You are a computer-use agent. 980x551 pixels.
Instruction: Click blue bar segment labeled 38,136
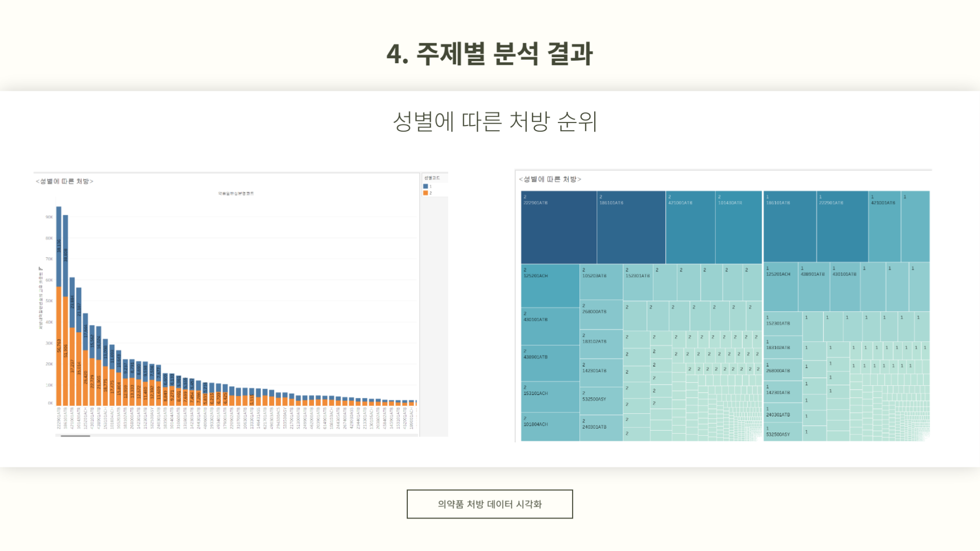pos(59,246)
